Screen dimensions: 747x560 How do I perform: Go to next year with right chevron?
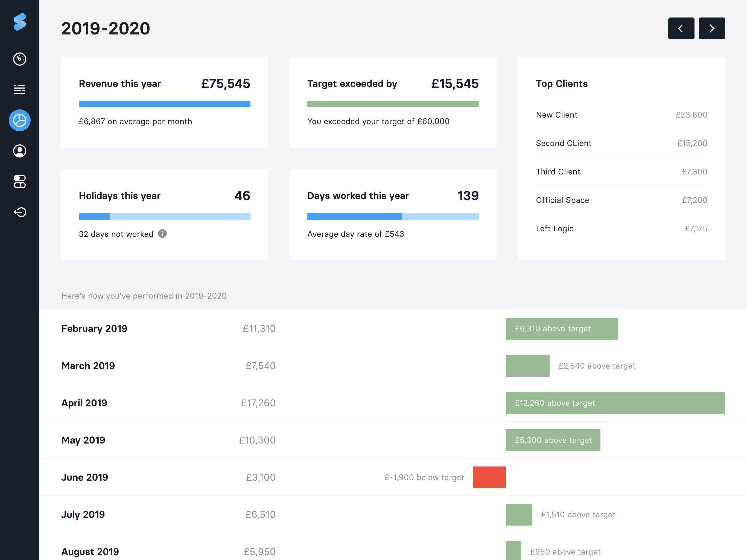(711, 28)
